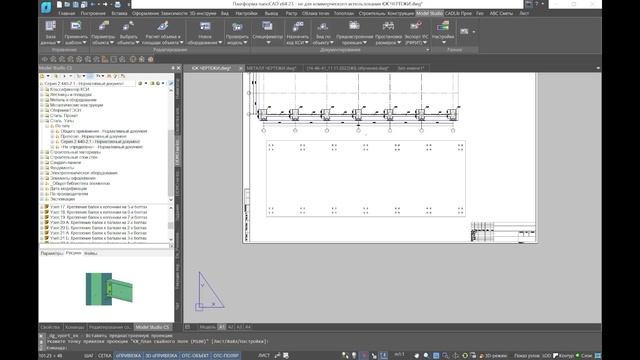Toggle ОТС-ОБЪЕКТ tracking
Viewport: 640px width, 360px height.
tap(195, 356)
